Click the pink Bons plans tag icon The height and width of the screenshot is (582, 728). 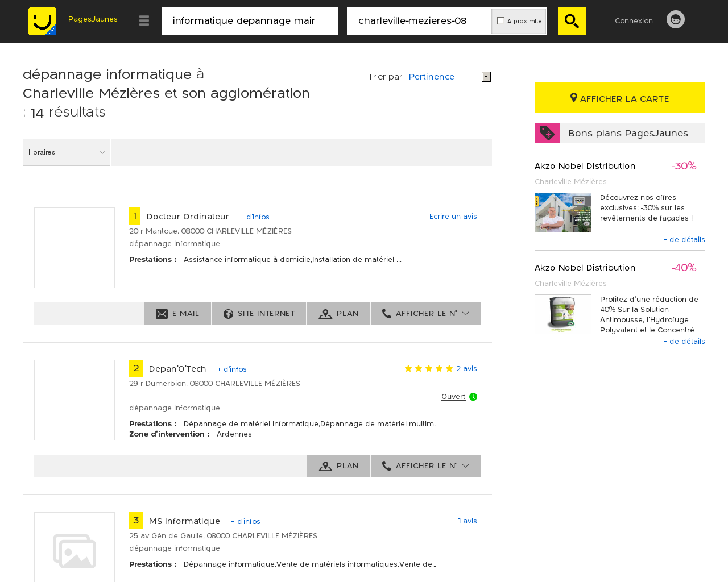click(547, 133)
